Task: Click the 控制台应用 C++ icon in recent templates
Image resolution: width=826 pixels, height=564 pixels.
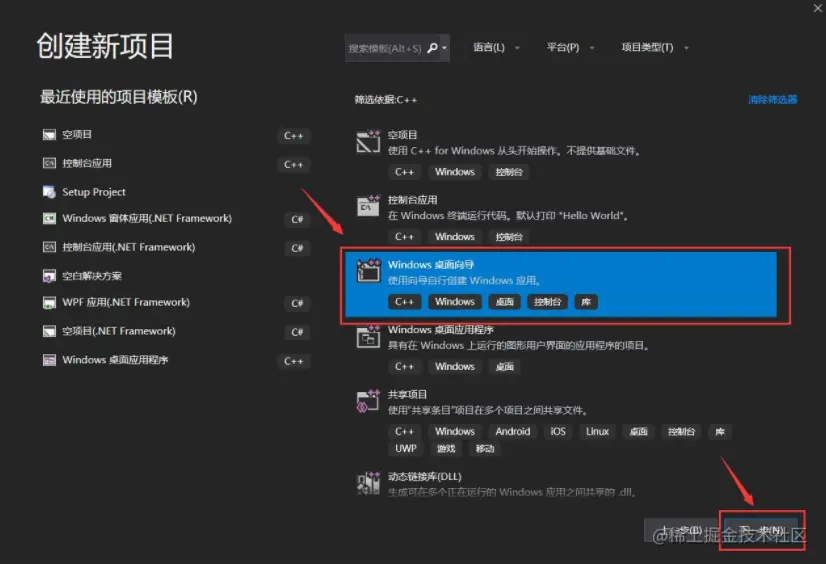Action: pos(49,163)
